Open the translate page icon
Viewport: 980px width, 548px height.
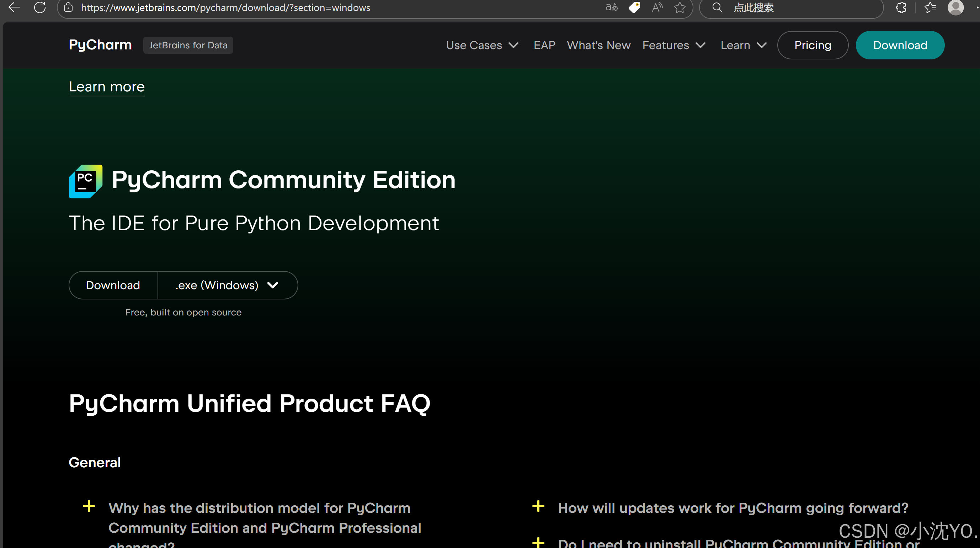[611, 7]
